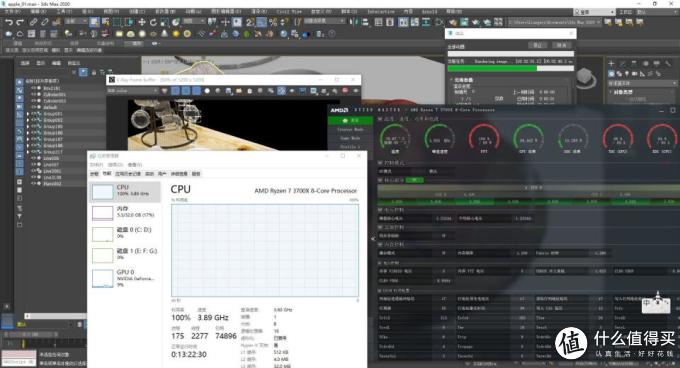
Task: Select Cameras category in Create panel
Action: 635,74
